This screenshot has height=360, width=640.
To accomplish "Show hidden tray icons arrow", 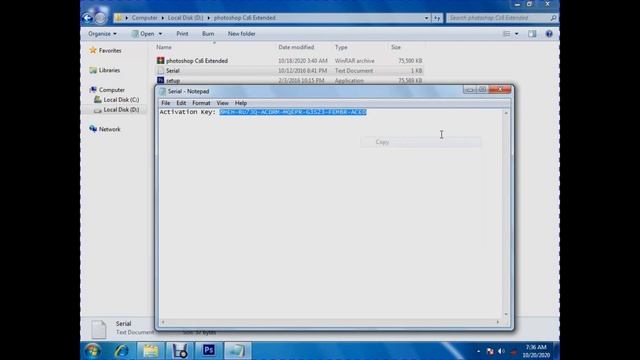I will 478,351.
